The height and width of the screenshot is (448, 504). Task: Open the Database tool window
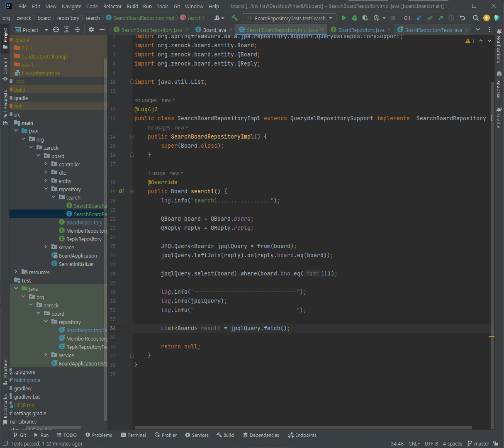[x=499, y=85]
